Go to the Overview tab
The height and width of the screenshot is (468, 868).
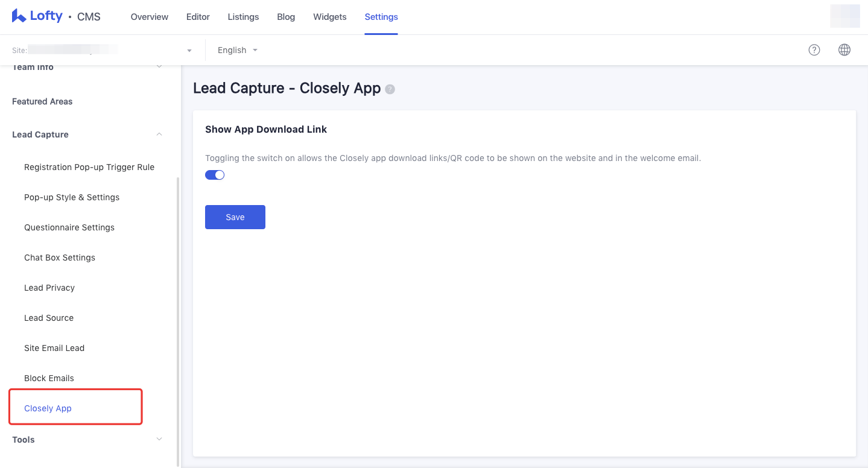pyautogui.click(x=150, y=17)
